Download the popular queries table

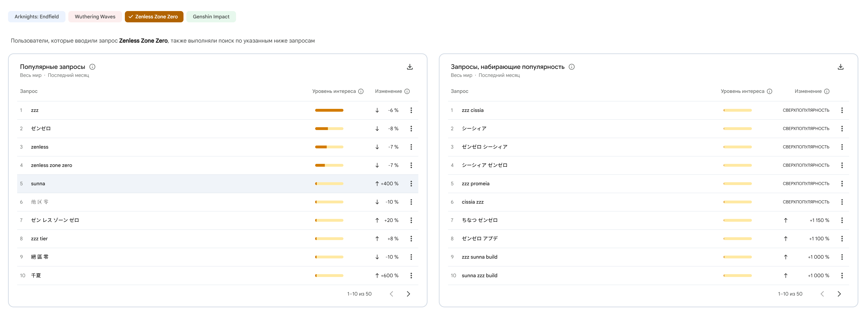[409, 67]
